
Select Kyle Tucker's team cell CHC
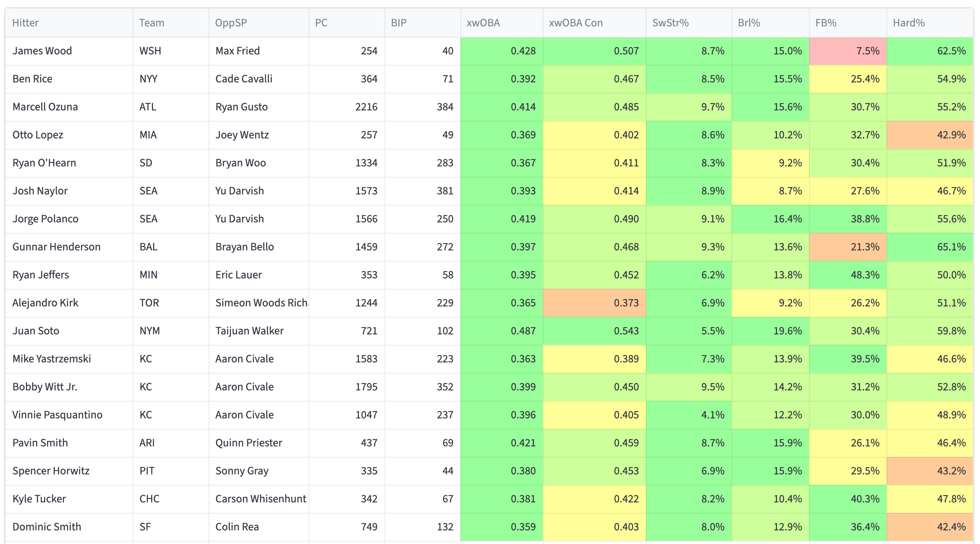coord(149,499)
